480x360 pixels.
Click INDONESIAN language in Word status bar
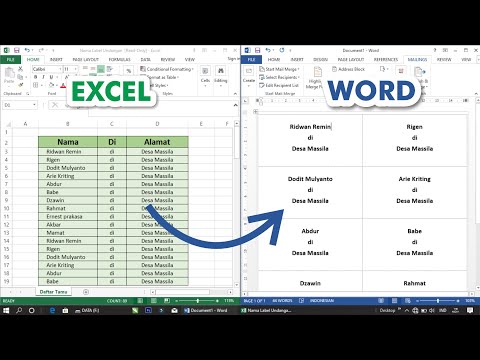[322, 301]
